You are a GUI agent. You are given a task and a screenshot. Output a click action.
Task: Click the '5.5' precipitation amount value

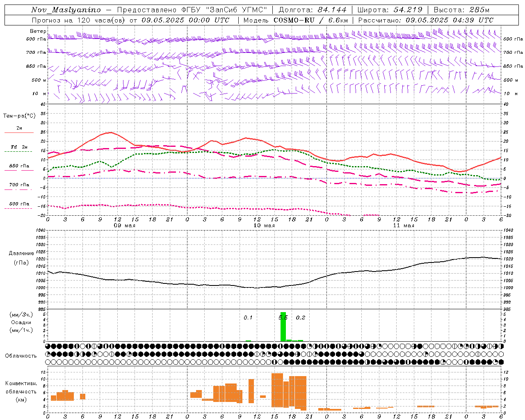click(x=283, y=318)
